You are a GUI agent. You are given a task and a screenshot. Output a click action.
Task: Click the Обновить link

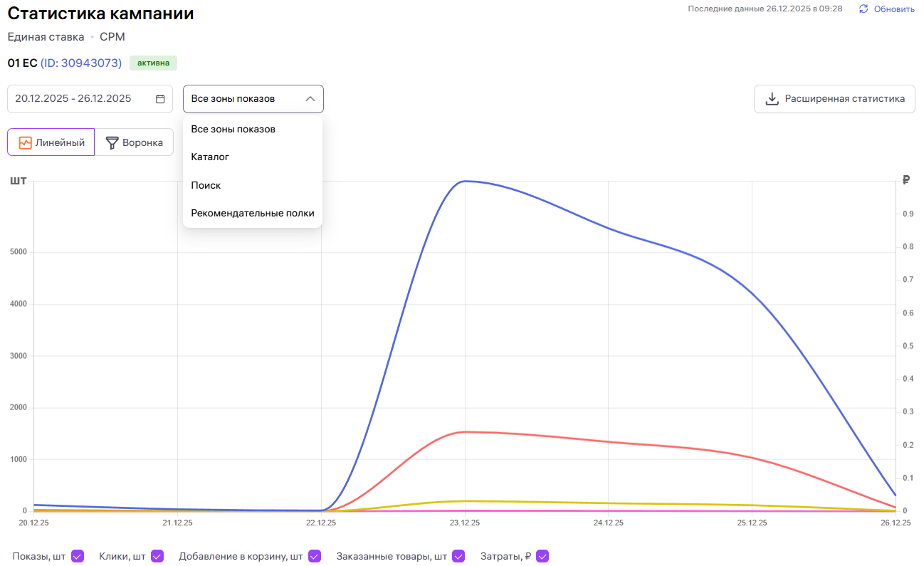coord(894,9)
